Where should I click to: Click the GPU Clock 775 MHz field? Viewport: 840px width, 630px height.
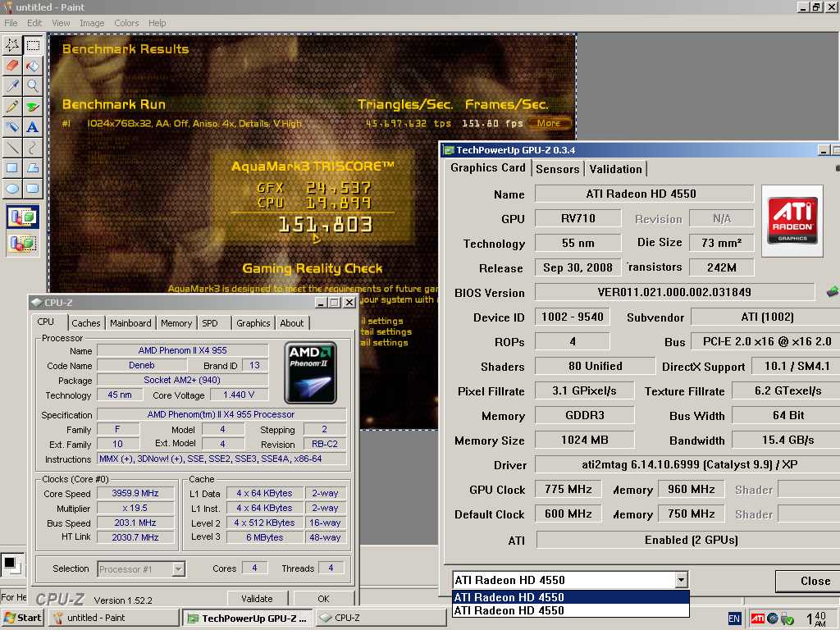point(568,489)
